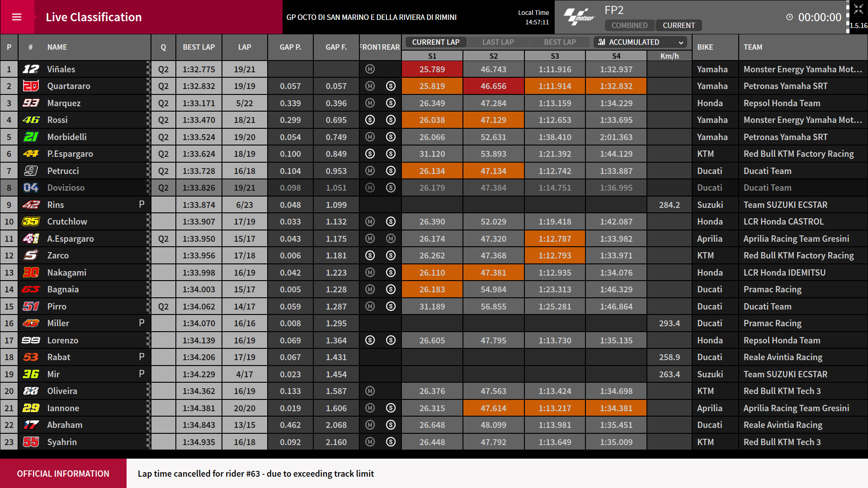Click rider name Marquez

point(64,103)
